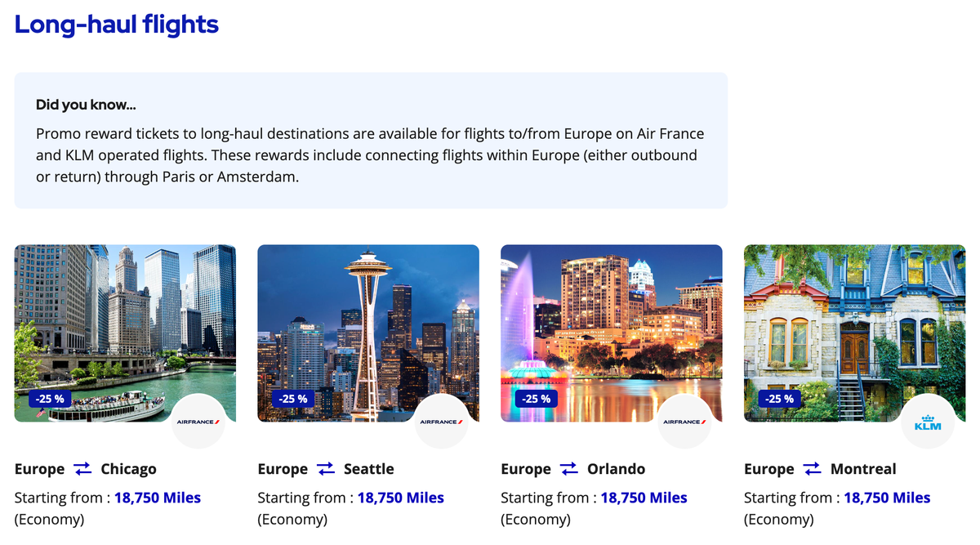Select the Air France logo on the Seattle card
The height and width of the screenshot is (545, 980).
tap(441, 422)
